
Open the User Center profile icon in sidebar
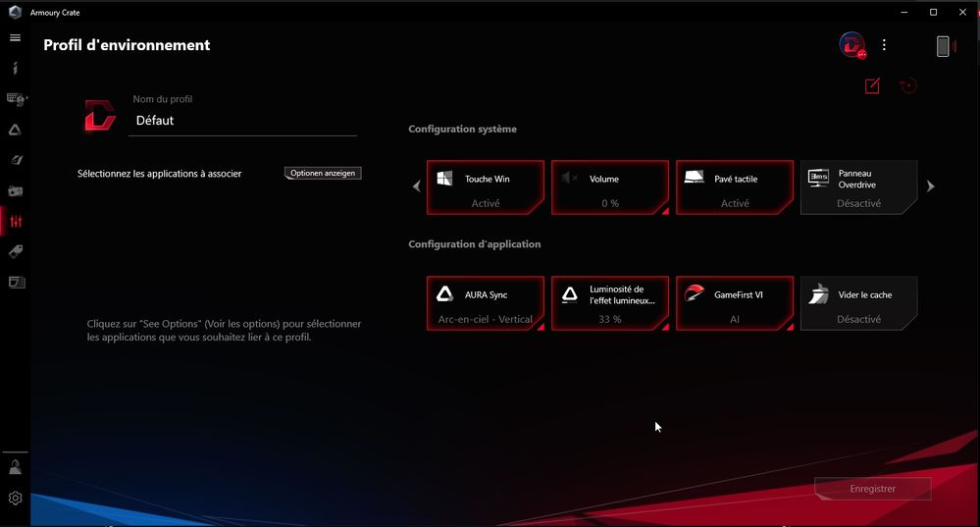coord(15,467)
